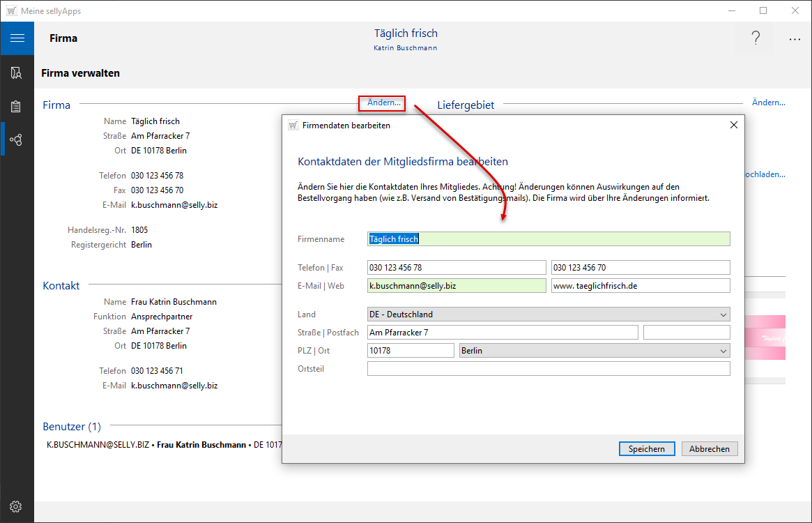Viewport: 812px width, 523px height.
Task: Click the Speichern button
Action: (646, 449)
